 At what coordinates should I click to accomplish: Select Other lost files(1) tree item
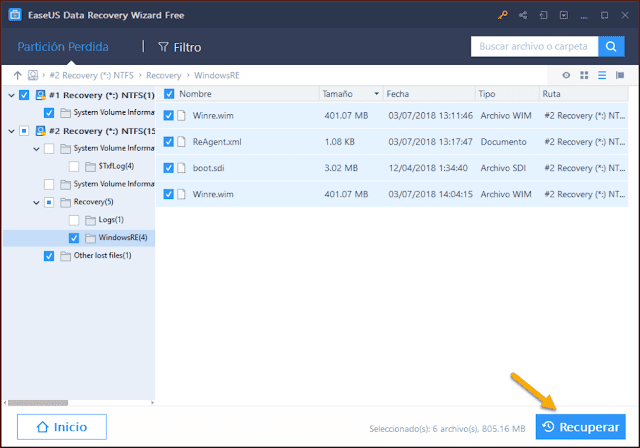click(102, 255)
